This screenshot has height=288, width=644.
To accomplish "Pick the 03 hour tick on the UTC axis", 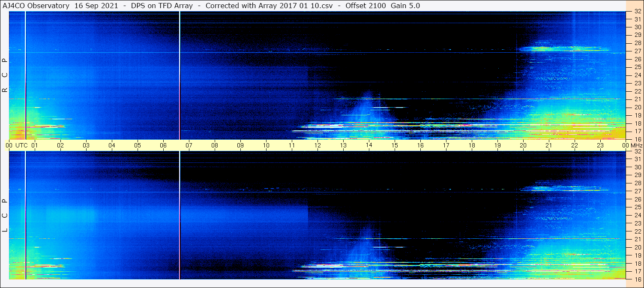I will tap(86, 145).
